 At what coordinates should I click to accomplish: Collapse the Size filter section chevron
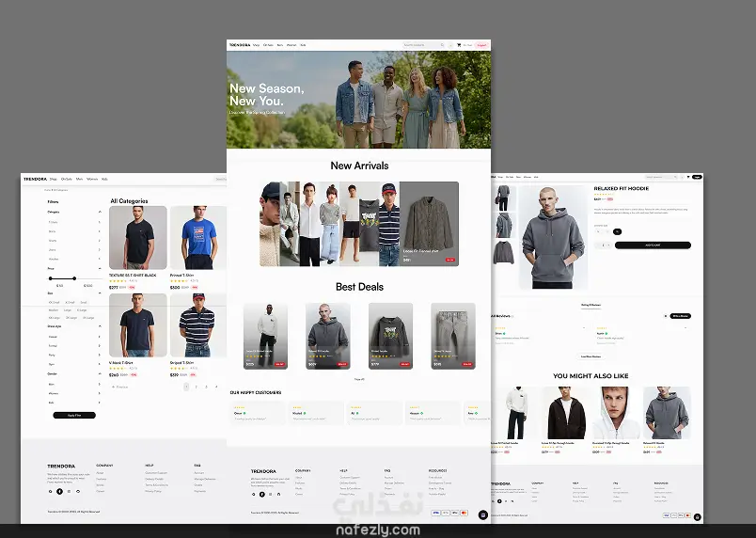click(x=100, y=293)
